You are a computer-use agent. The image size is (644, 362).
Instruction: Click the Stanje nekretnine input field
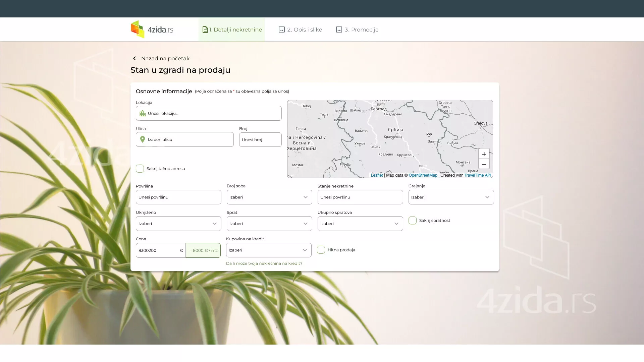point(360,197)
